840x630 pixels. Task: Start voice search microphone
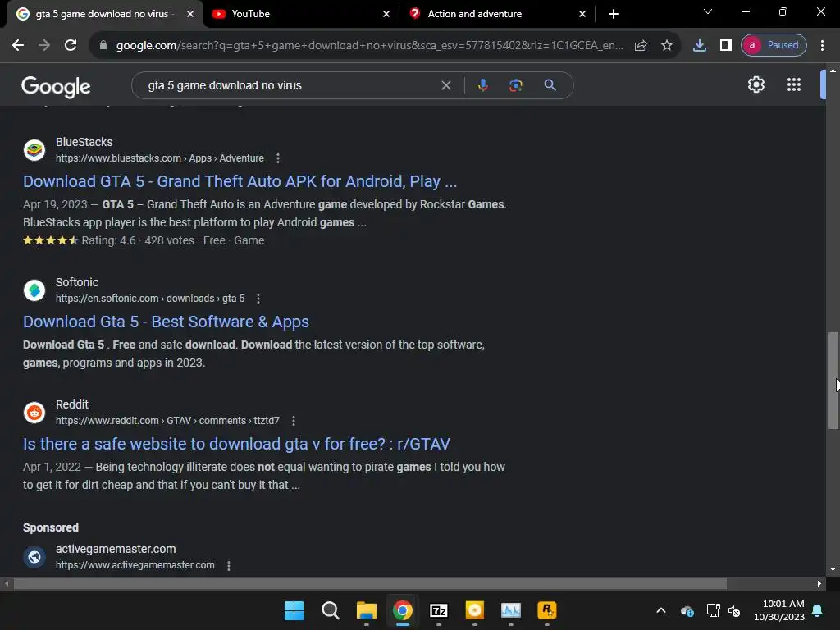(x=482, y=85)
